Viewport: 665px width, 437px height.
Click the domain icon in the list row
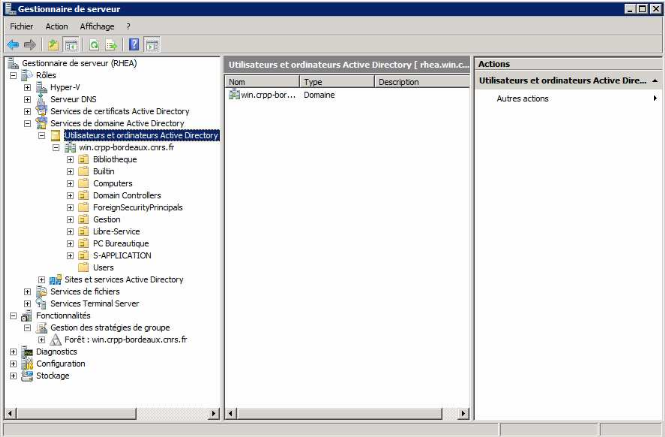point(234,95)
